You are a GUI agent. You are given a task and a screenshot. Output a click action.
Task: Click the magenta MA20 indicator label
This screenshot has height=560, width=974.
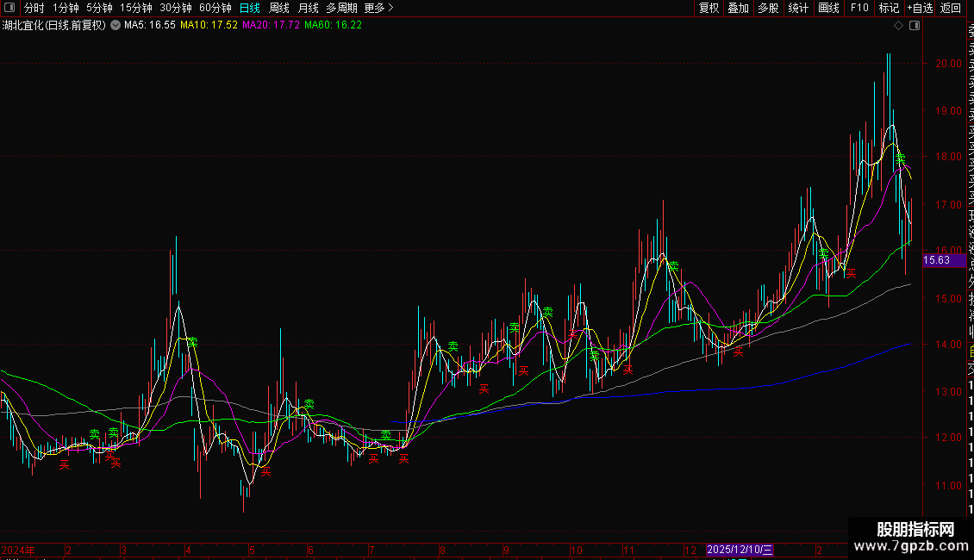tap(271, 26)
